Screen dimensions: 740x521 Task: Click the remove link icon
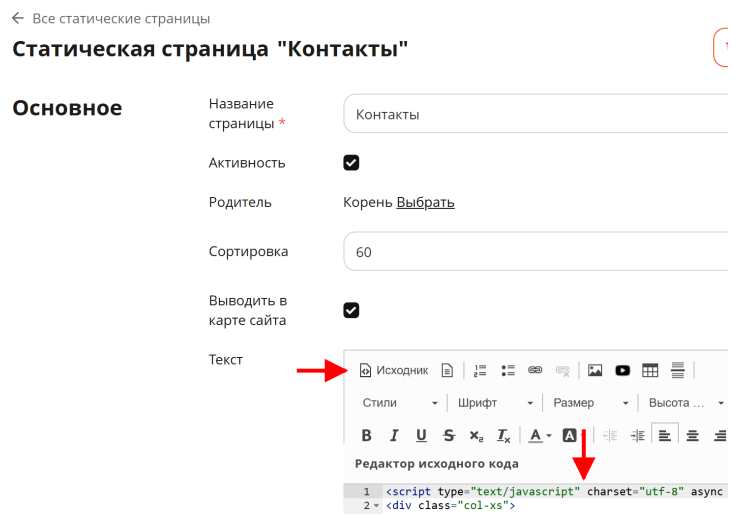563,370
